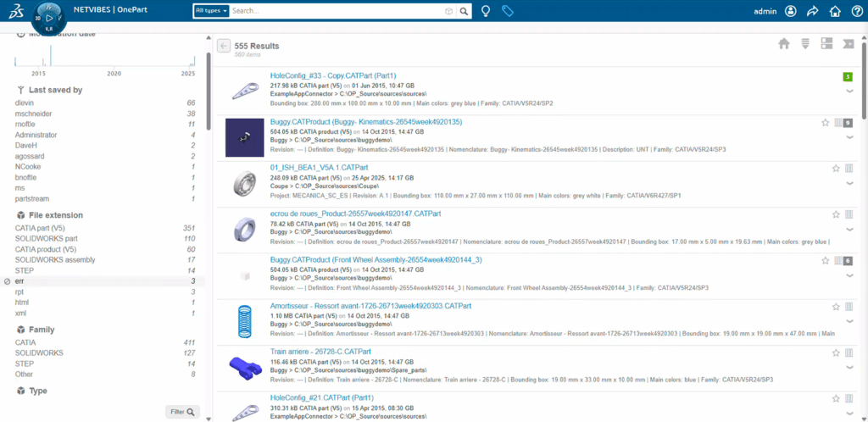The image size is (868, 422).
Task: Expand ecrou de roues result details chevron
Action: point(849,230)
